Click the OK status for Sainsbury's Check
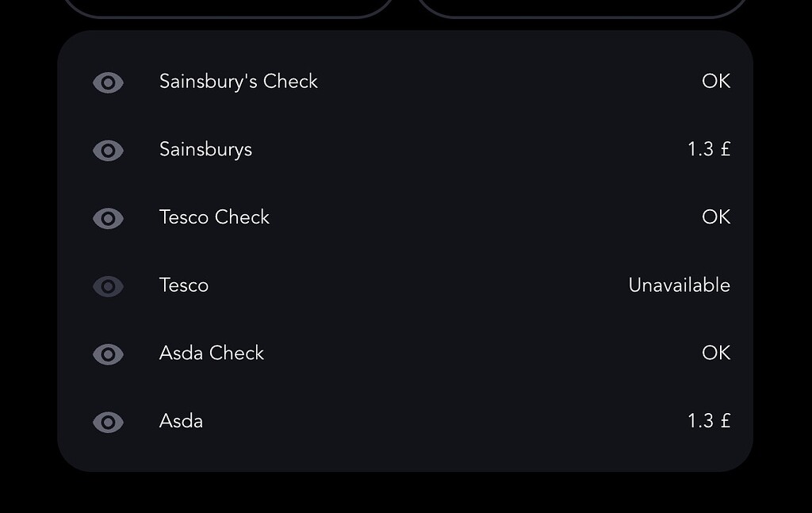This screenshot has height=513, width=812. click(x=715, y=82)
